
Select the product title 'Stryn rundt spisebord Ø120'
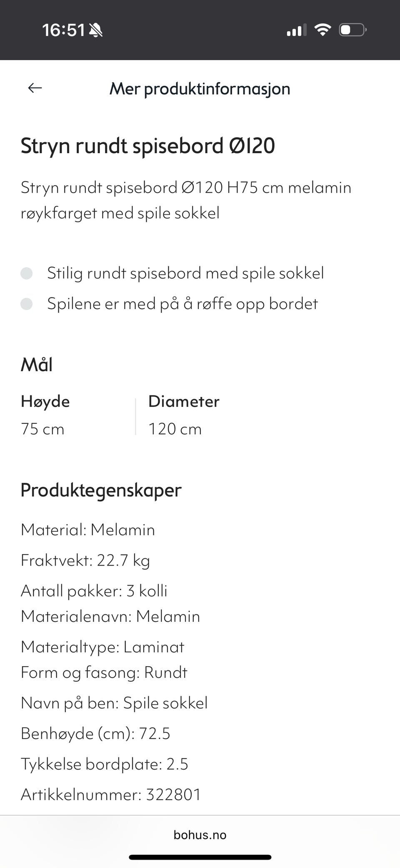148,146
